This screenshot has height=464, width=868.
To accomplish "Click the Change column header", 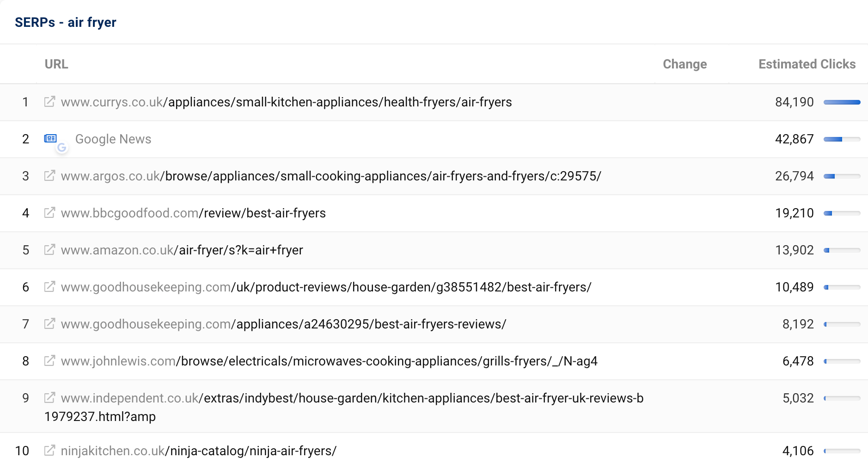I will coord(685,64).
